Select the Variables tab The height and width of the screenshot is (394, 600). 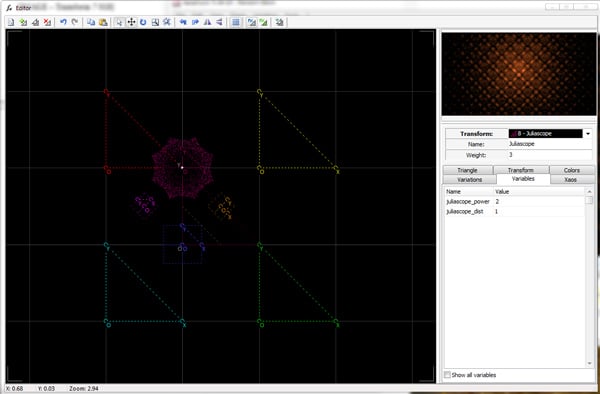click(x=523, y=179)
